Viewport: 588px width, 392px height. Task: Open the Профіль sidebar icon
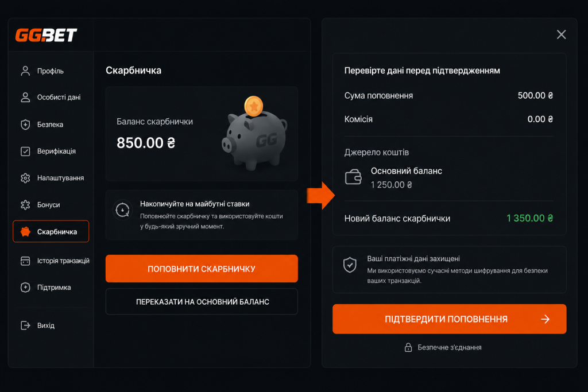[25, 71]
